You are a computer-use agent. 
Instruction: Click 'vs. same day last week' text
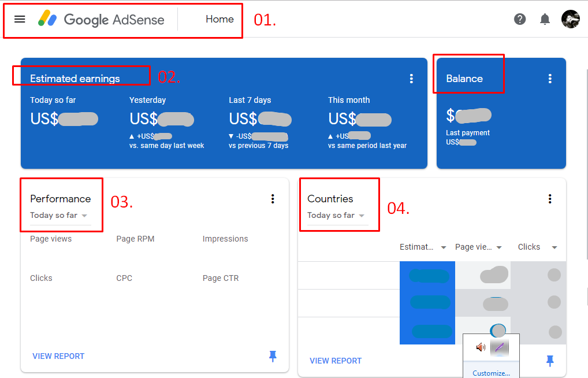[x=166, y=146]
